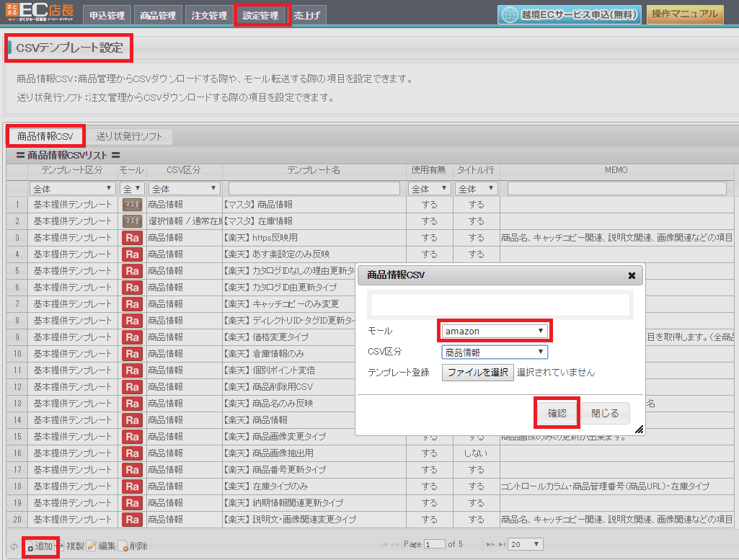Click the 削除 (delete) icon in footer

point(123,546)
